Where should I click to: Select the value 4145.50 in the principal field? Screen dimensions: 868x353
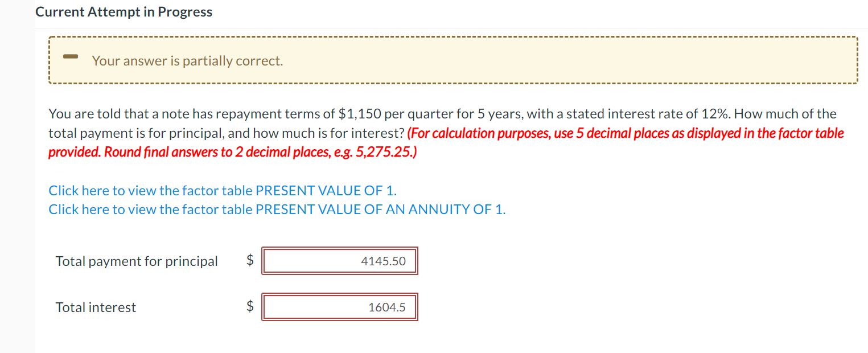383,261
